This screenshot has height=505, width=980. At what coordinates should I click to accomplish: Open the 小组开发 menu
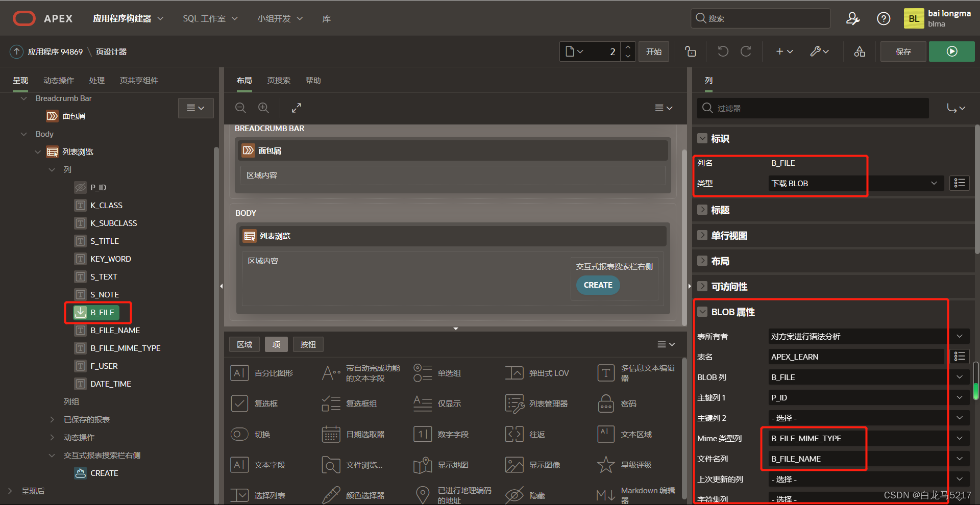click(280, 18)
